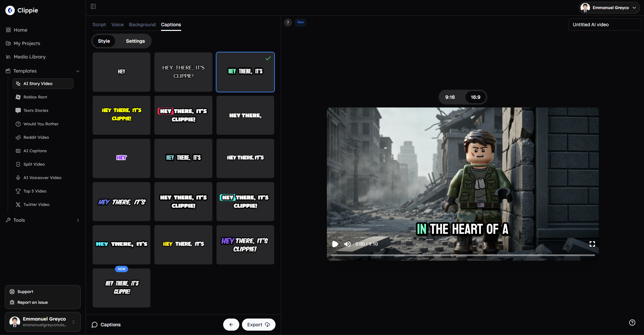This screenshot has width=644, height=335.
Task: Open the help circle at bottom right
Action: pyautogui.click(x=632, y=323)
